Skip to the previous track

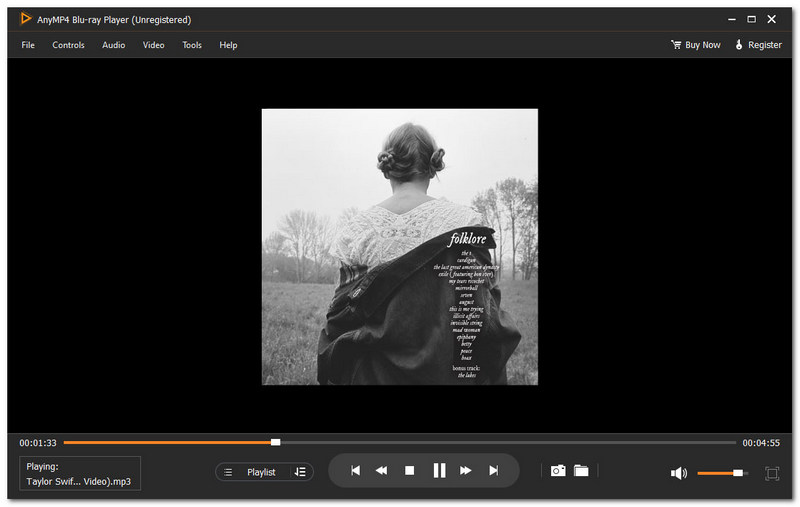coord(356,470)
